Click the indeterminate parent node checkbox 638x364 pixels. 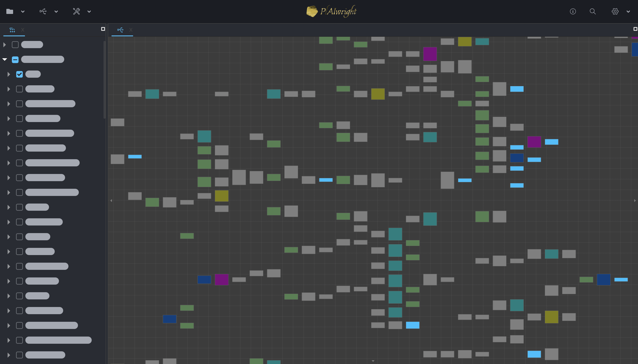tap(15, 59)
